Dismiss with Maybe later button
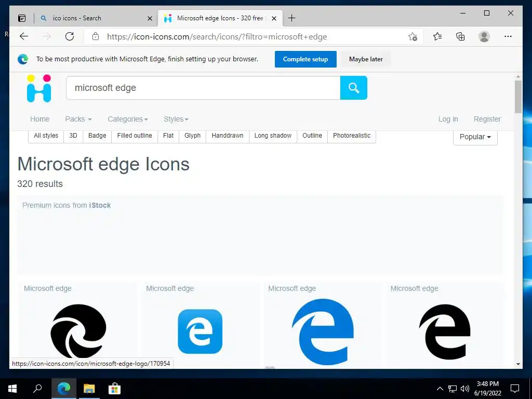 point(366,59)
